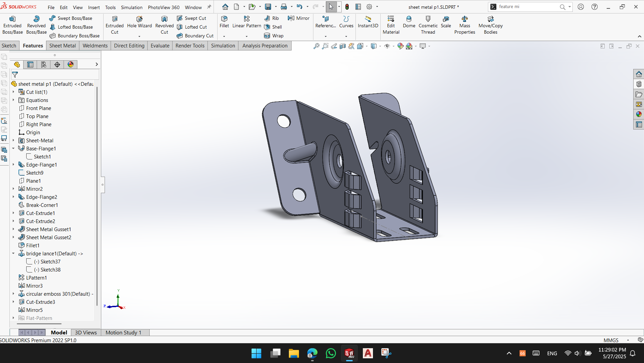Open the Instant3D tool
644x363 pixels.
(368, 22)
